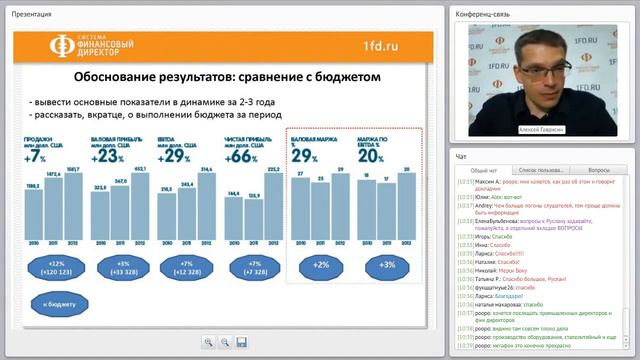Click the magnifier icon farthest from the save icon
This screenshot has height=360, width=640.
(209, 342)
